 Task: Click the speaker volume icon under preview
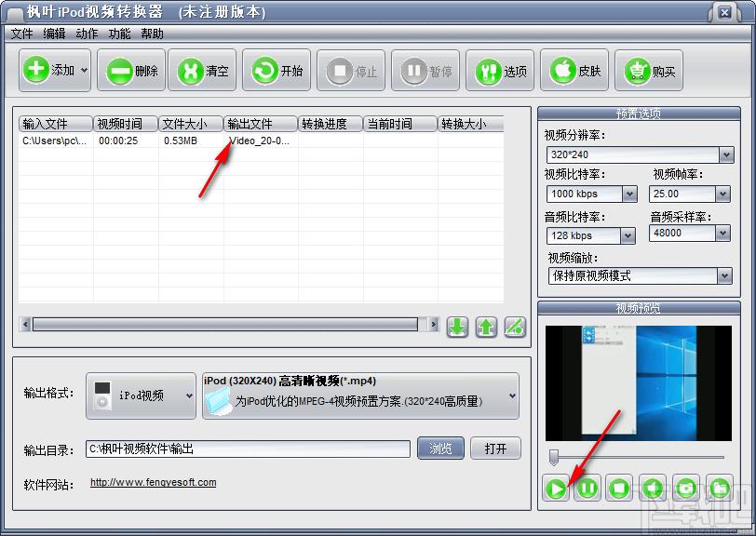(x=653, y=488)
